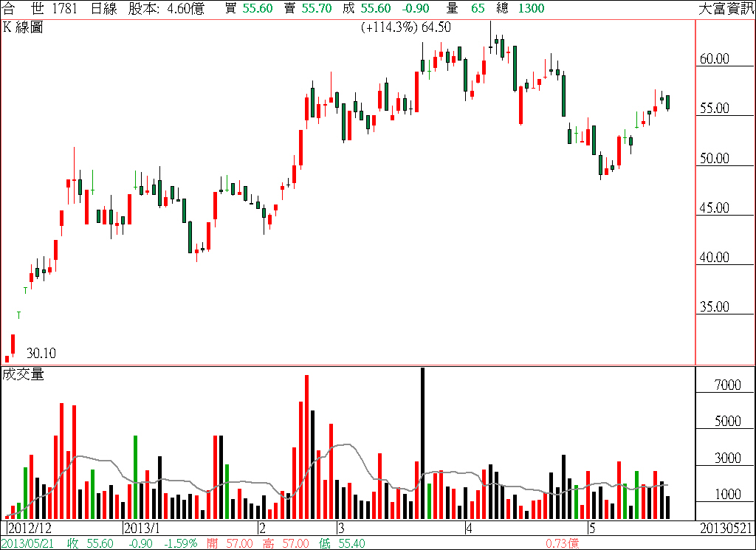This screenshot has width=756, height=550.
Task: Click the 35.00 price axis label
Action: pos(715,306)
